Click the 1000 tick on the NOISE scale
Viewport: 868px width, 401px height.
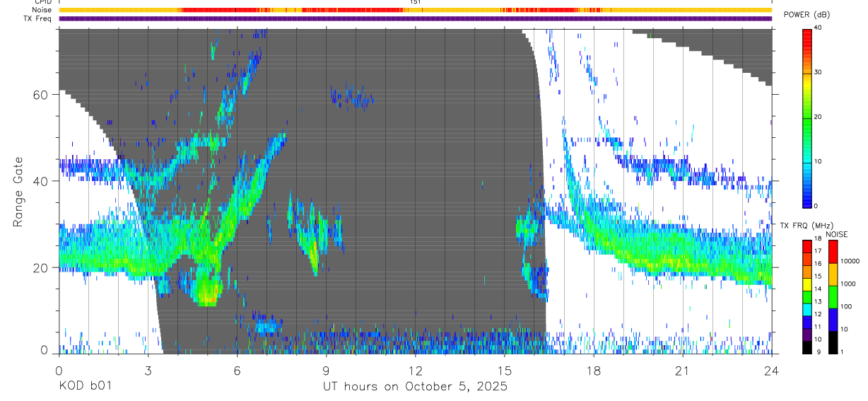(x=848, y=283)
